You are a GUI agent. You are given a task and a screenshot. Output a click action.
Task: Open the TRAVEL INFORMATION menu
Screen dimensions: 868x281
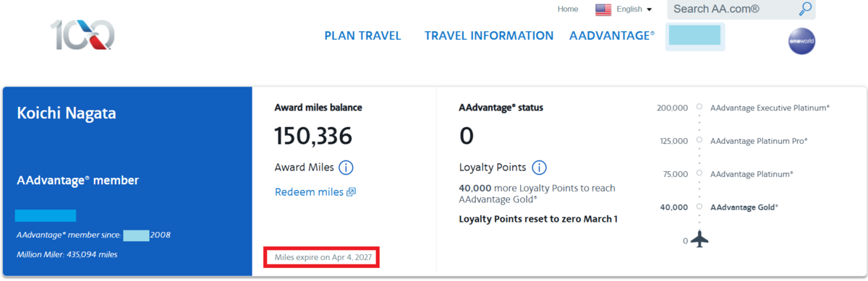pos(489,35)
